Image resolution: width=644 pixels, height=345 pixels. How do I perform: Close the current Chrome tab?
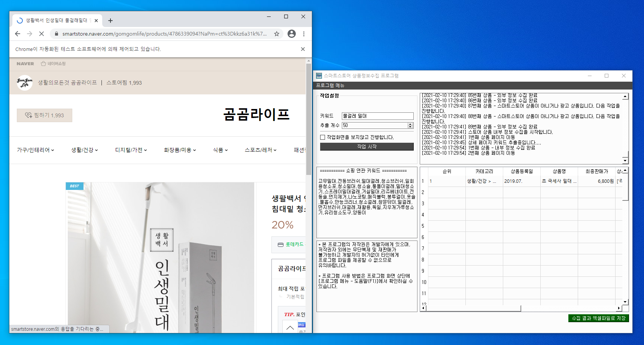point(96,21)
